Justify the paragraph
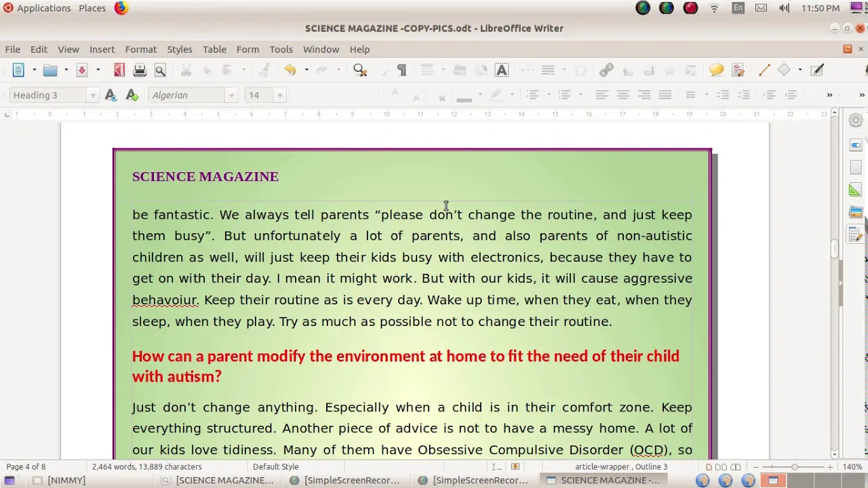Viewport: 868px width, 488px height. [665, 95]
